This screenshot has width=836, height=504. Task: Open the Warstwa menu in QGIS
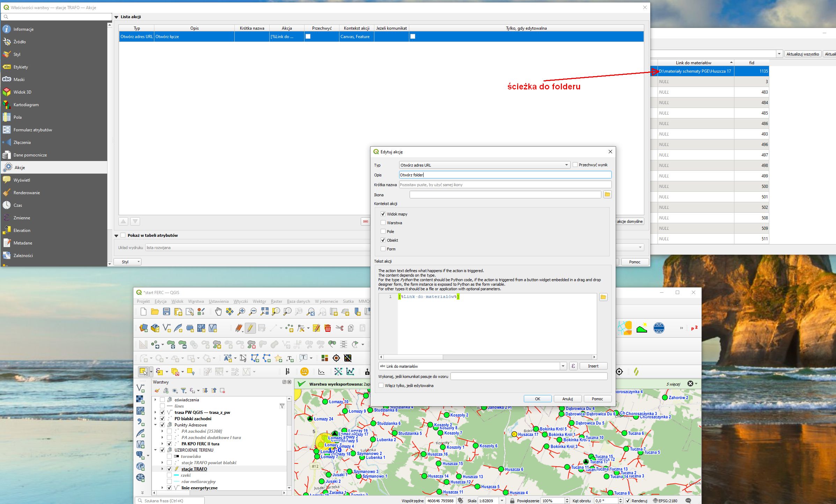coord(196,301)
